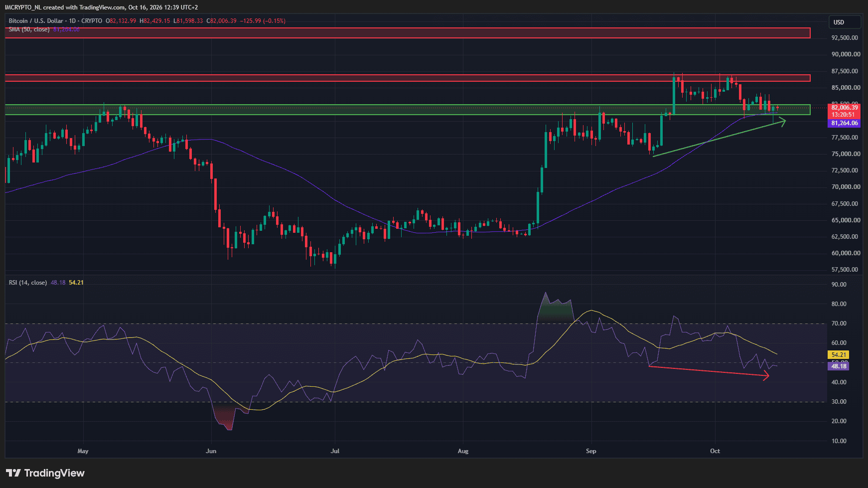The image size is (868, 488).
Task: Click the 87,500.00 price axis label
Action: tap(845, 71)
